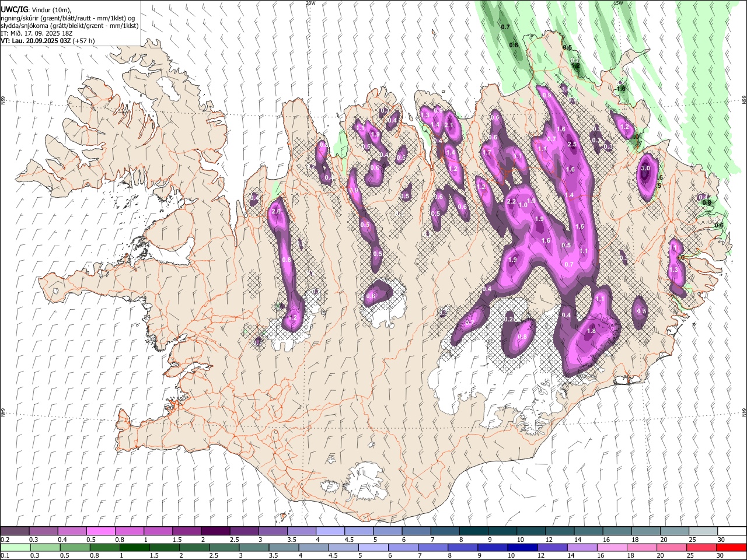Screen dimensions: 747x560
Task: Click the 'UWC/IG' title text
Action: [14, 10]
